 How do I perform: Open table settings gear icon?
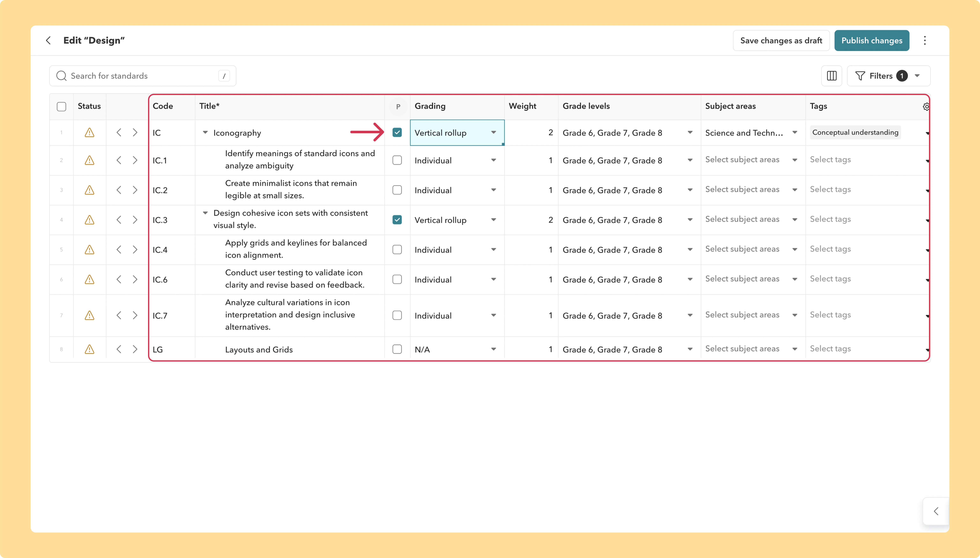click(x=926, y=106)
